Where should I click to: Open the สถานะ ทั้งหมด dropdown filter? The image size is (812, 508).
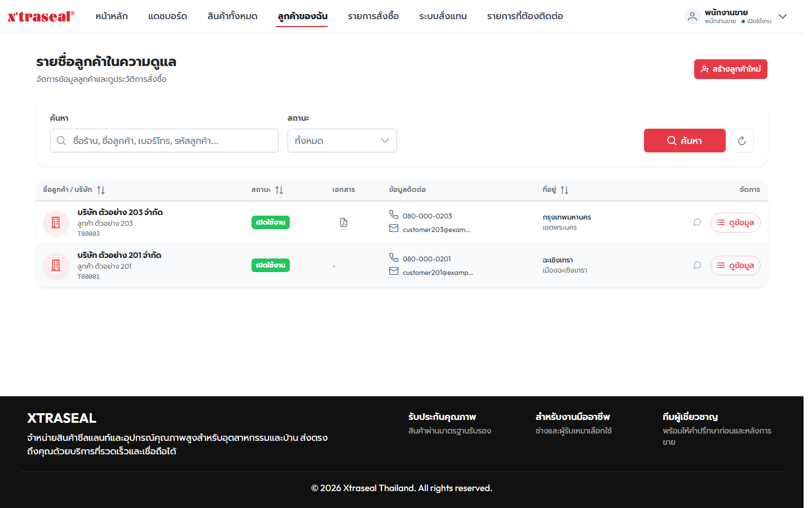pos(342,141)
